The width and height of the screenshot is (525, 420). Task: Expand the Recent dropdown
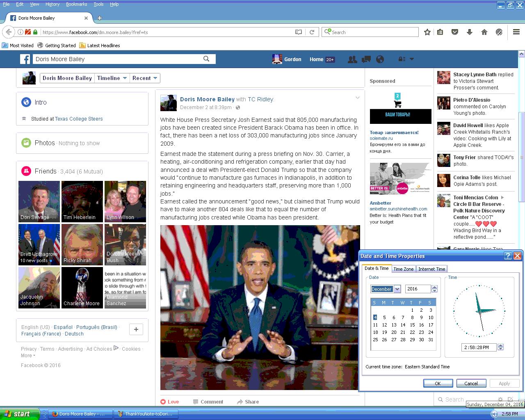click(x=145, y=78)
